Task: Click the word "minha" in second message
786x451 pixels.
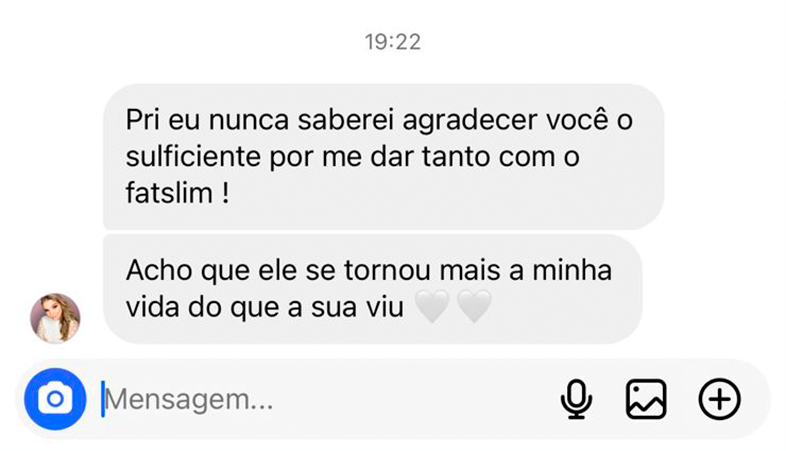Action: 572,270
